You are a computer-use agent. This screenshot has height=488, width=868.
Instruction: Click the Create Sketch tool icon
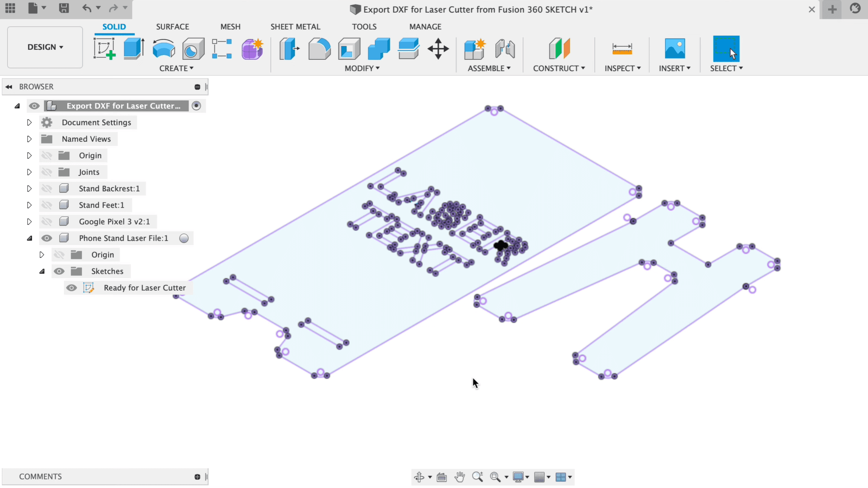click(x=104, y=49)
